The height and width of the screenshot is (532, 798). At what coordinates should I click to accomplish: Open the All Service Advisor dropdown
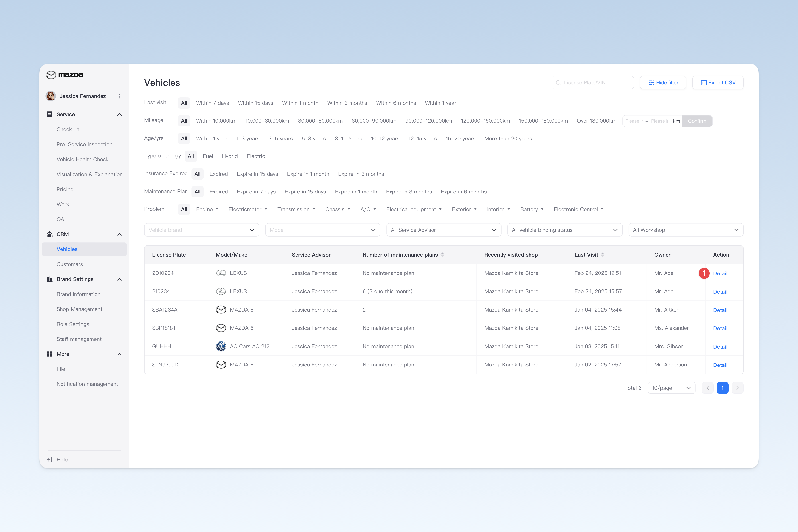[444, 230]
